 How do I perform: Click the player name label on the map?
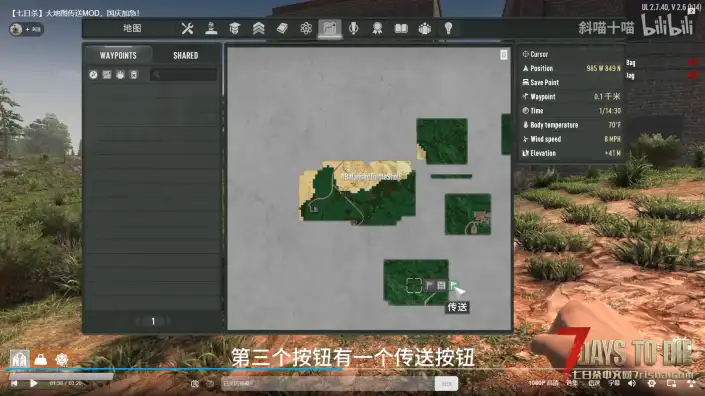click(x=371, y=177)
